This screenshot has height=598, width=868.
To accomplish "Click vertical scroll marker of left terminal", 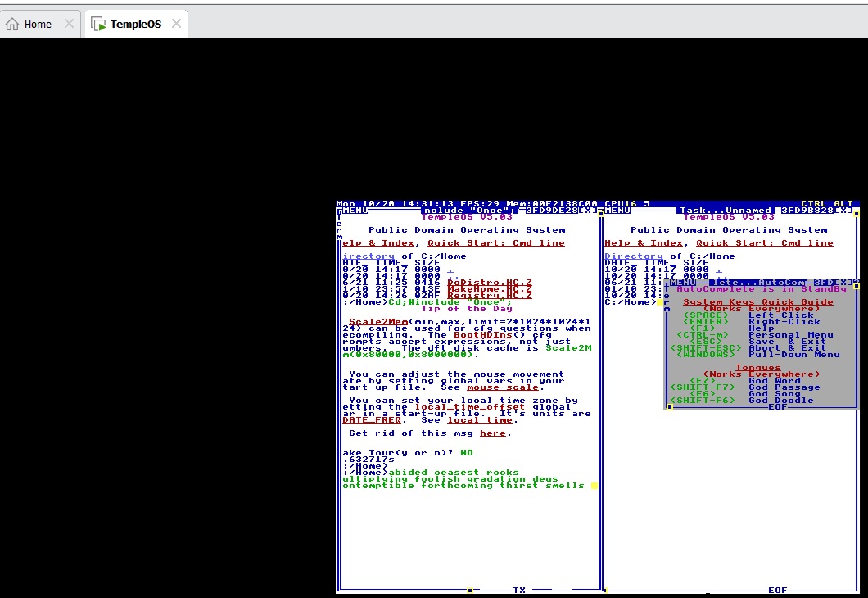I will (600, 214).
